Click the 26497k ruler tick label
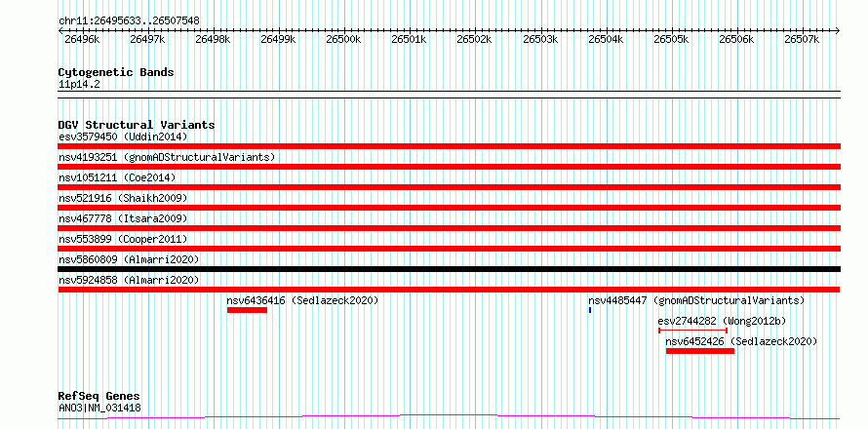 tap(147, 39)
